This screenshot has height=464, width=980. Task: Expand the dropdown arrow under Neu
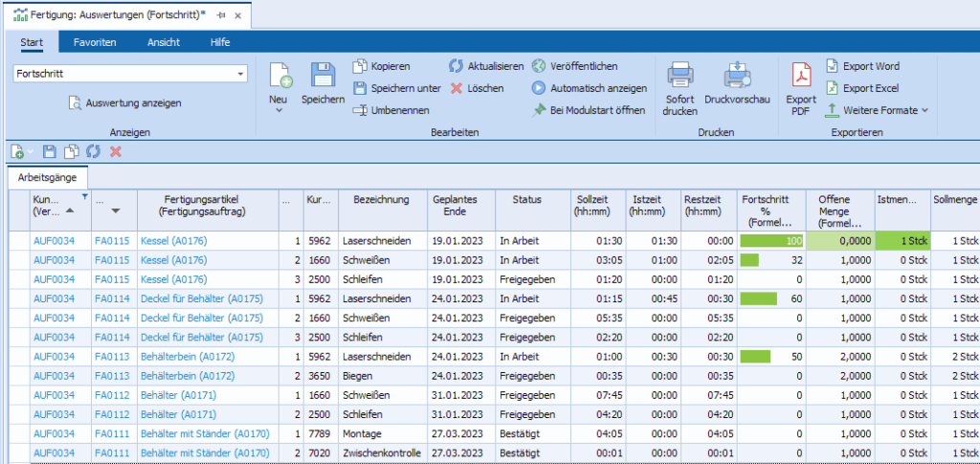[x=278, y=111]
